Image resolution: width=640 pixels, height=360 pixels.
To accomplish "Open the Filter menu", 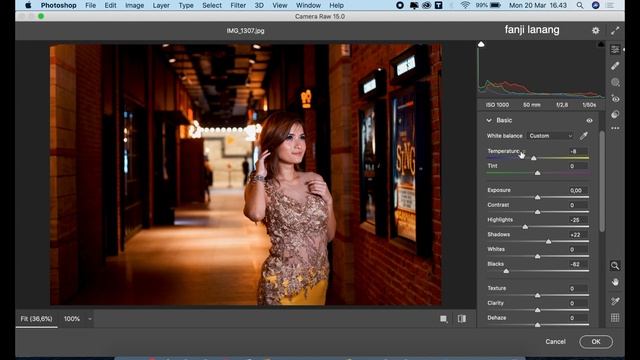I will [238, 5].
